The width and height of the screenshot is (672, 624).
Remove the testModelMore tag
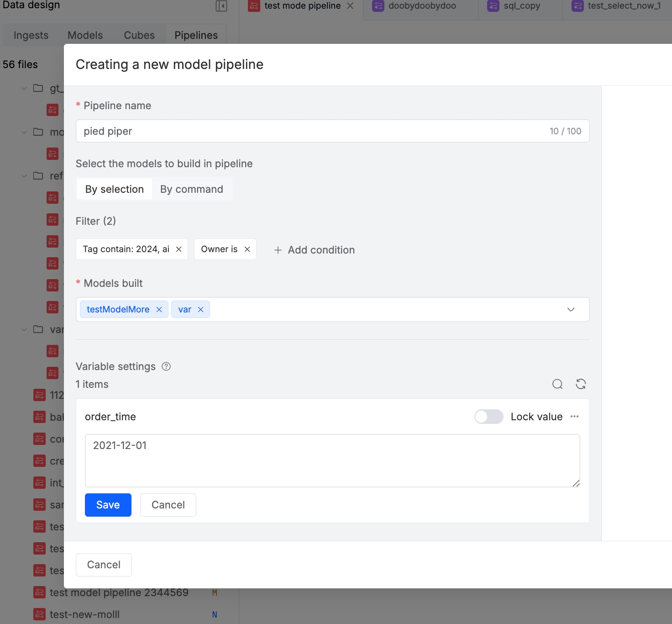pyautogui.click(x=159, y=310)
